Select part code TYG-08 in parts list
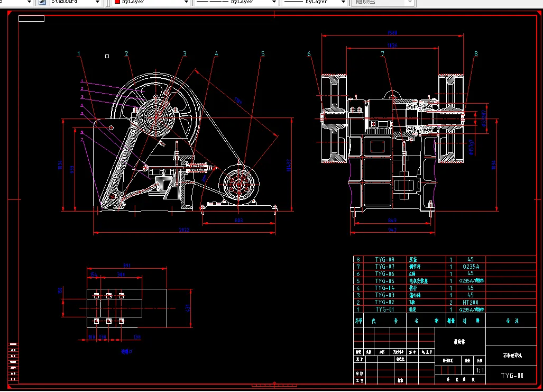The width and height of the screenshot is (543, 392). pos(385,259)
